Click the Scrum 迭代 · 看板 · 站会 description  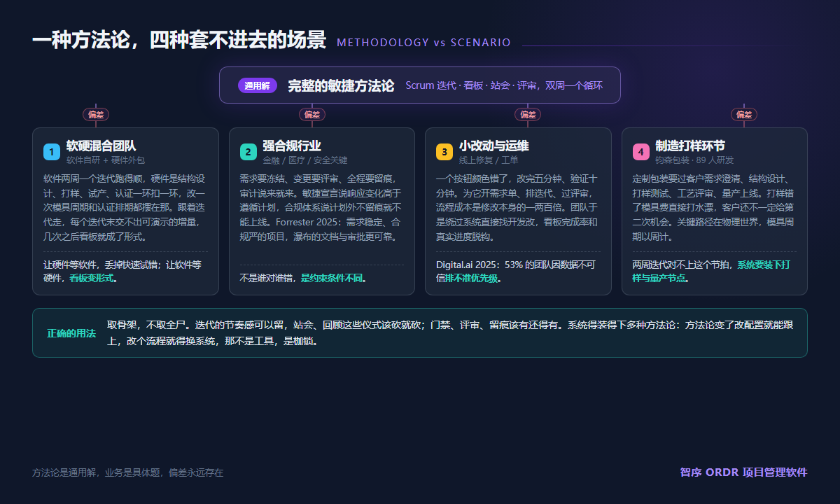[504, 85]
